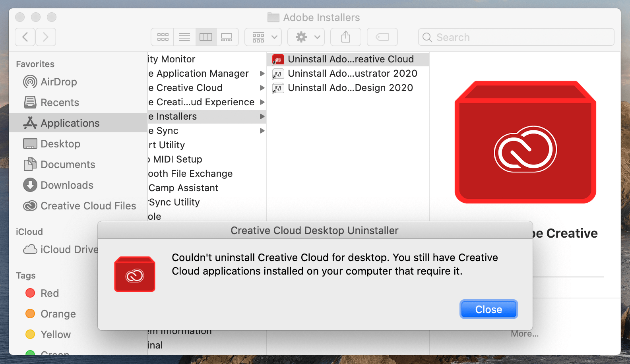Viewport: 630px width, 364px height.
Task: Click More... in the preview pane
Action: (x=525, y=334)
